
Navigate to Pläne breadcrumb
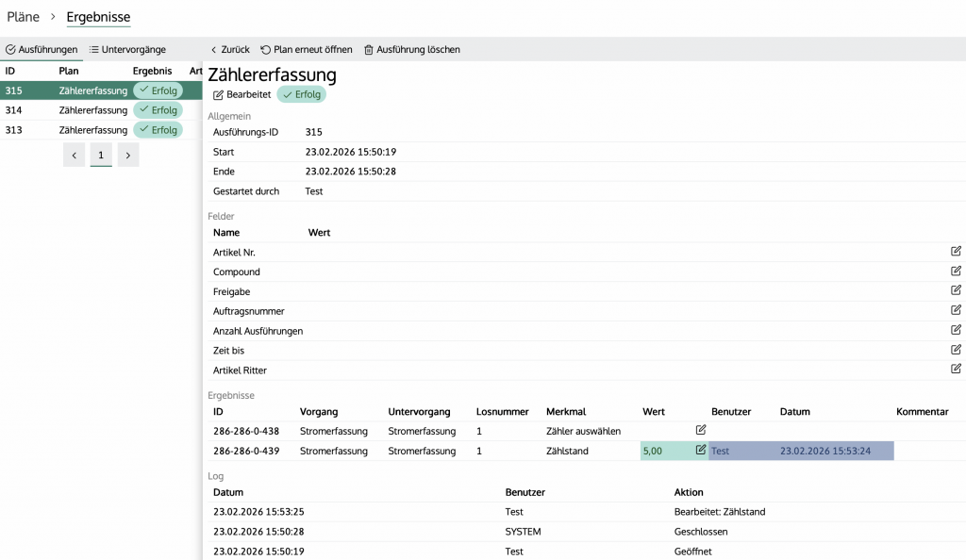pyautogui.click(x=24, y=17)
